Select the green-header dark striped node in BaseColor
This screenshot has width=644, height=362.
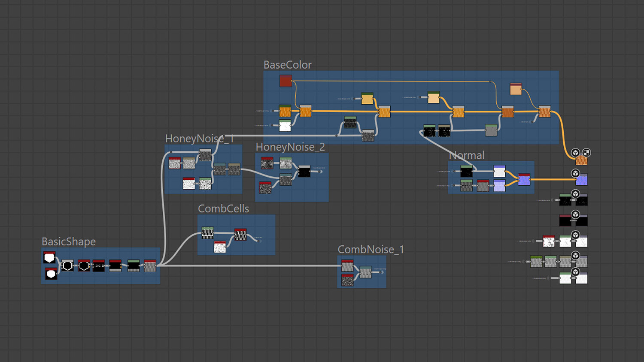[350, 122]
